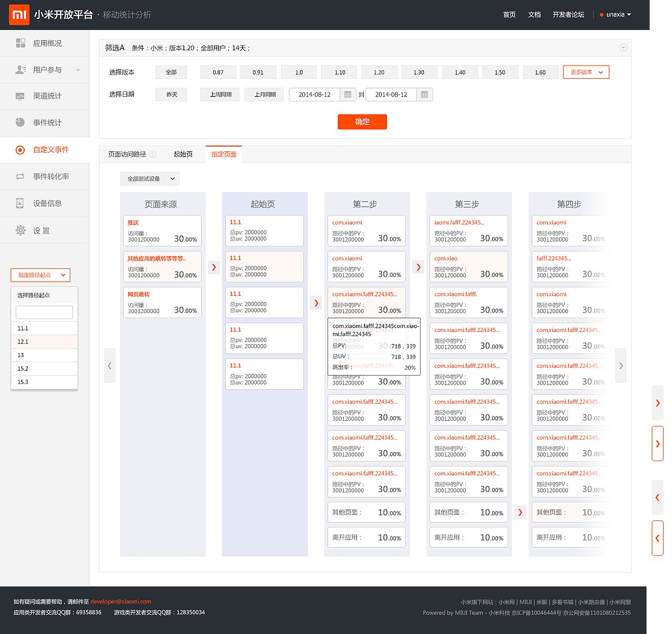The image size is (672, 634).
Task: Select 自定义事件 in the sidebar
Action: pos(45,150)
